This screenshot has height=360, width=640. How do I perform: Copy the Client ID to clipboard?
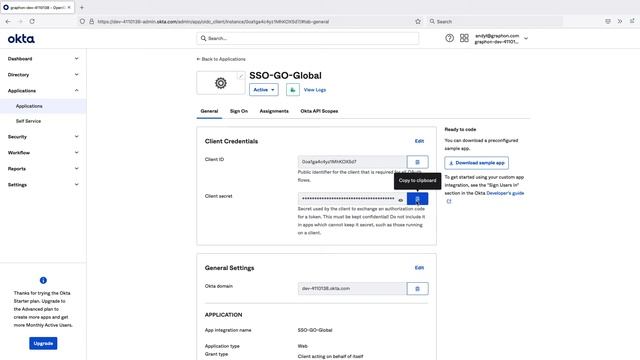point(417,162)
